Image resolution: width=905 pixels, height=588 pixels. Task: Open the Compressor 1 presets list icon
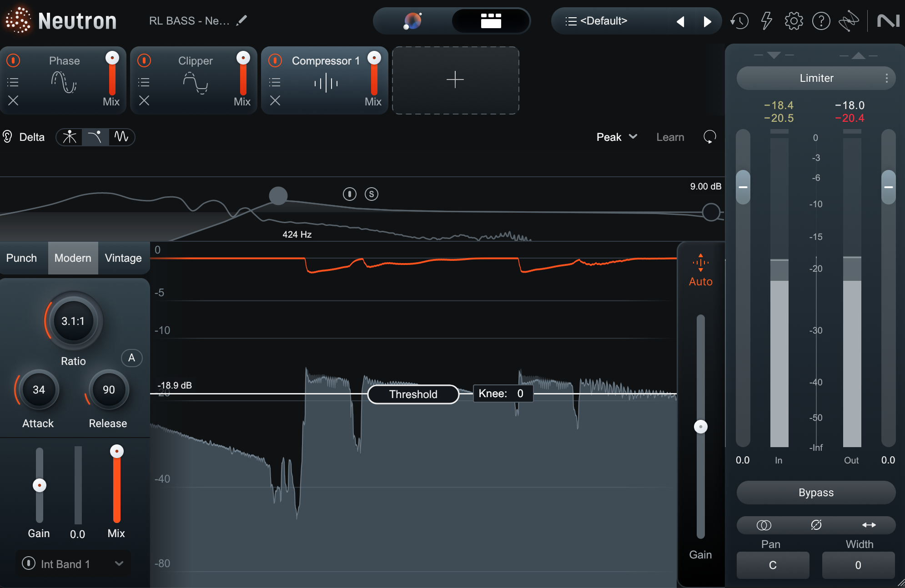(x=275, y=82)
